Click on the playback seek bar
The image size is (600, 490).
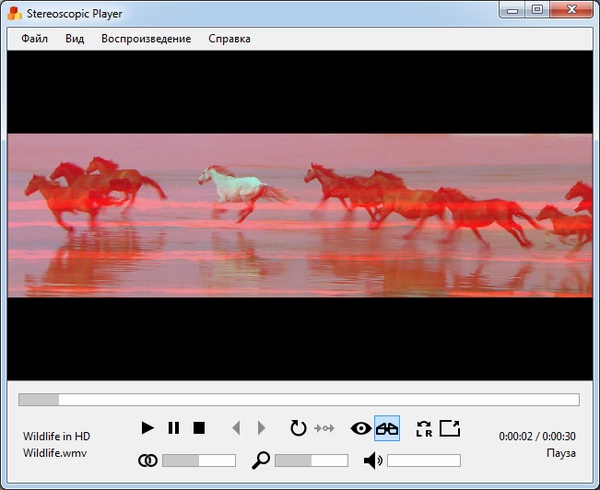click(298, 400)
